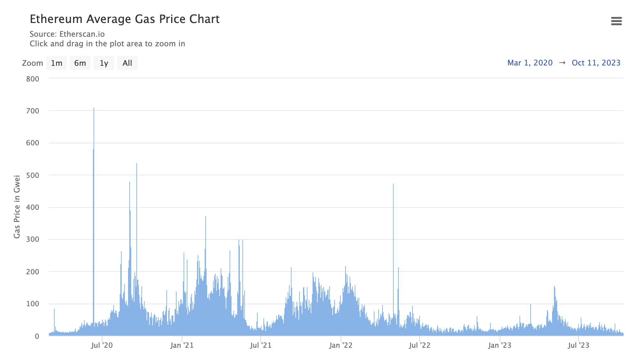The image size is (636, 364).
Task: Set zoom range to 6m
Action: [80, 63]
